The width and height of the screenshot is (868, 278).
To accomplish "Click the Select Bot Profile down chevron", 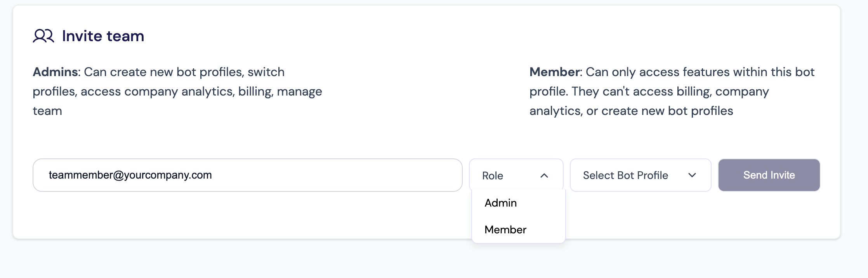I will click(692, 175).
